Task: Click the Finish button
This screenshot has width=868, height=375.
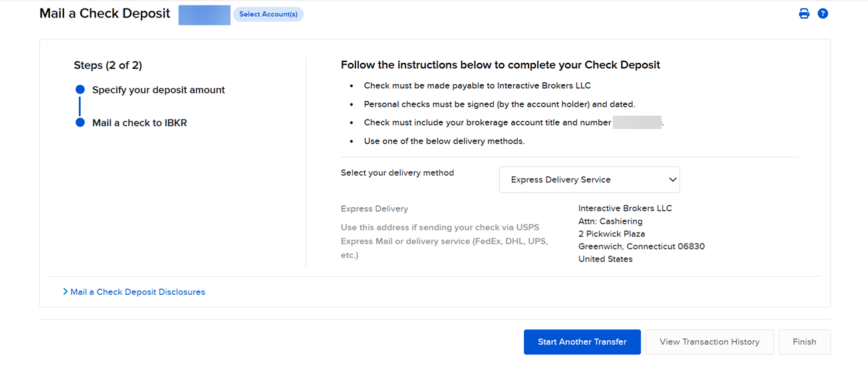Action: coord(805,342)
